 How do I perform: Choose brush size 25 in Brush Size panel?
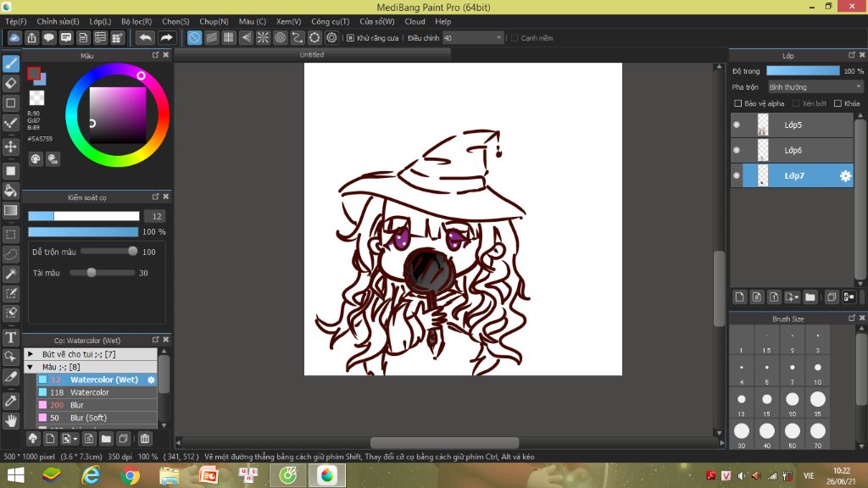(818, 402)
